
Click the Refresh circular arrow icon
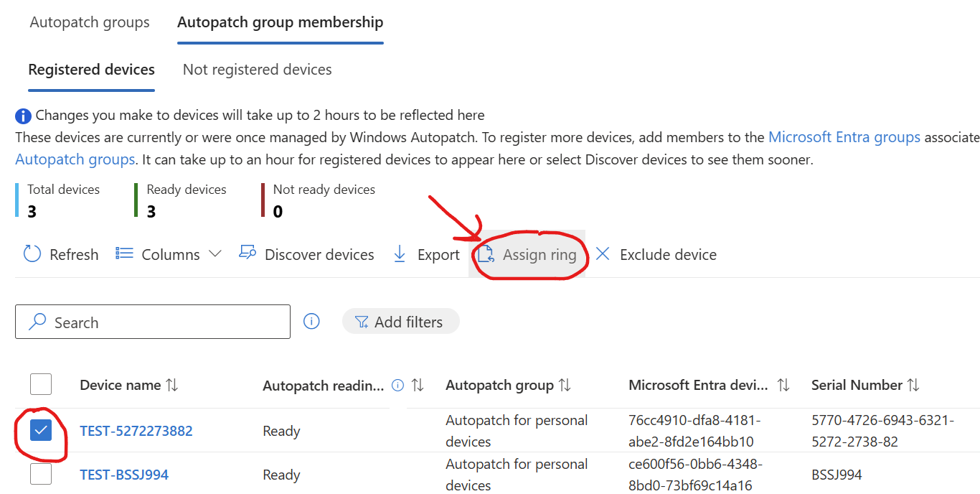tap(32, 254)
